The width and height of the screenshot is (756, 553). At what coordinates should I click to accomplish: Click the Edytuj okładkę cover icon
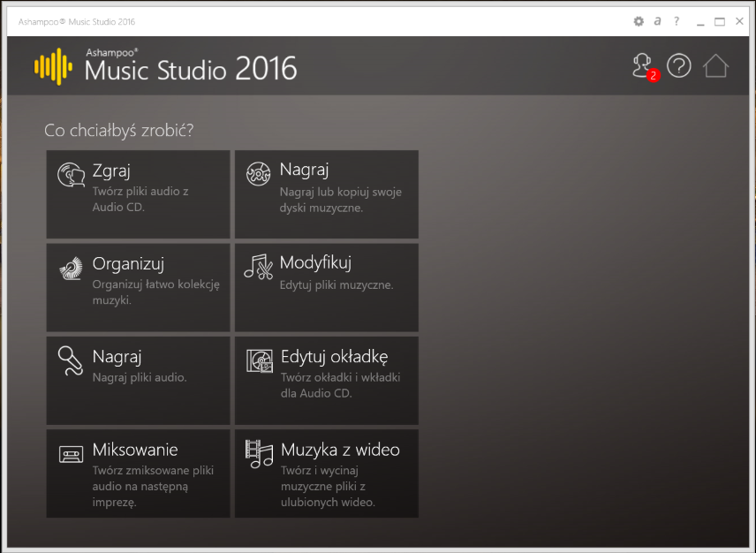point(260,361)
